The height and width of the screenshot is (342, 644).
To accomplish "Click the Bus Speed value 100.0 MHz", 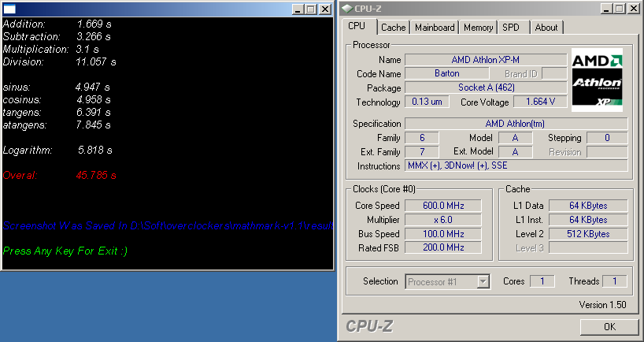I will 443,234.
